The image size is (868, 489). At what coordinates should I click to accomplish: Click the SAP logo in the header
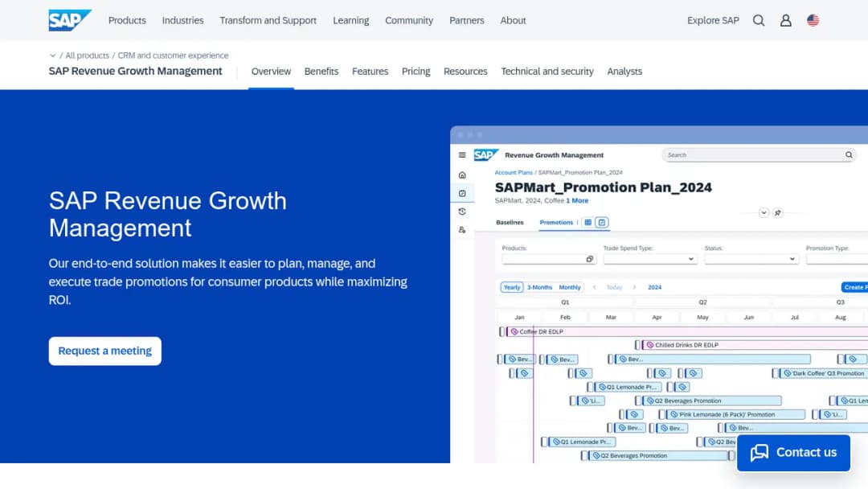click(70, 20)
